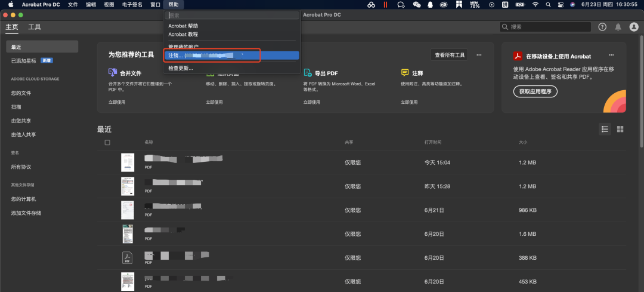Click the yellow Comment (注释) tool icon
This screenshot has width=644, height=292.
point(405,73)
